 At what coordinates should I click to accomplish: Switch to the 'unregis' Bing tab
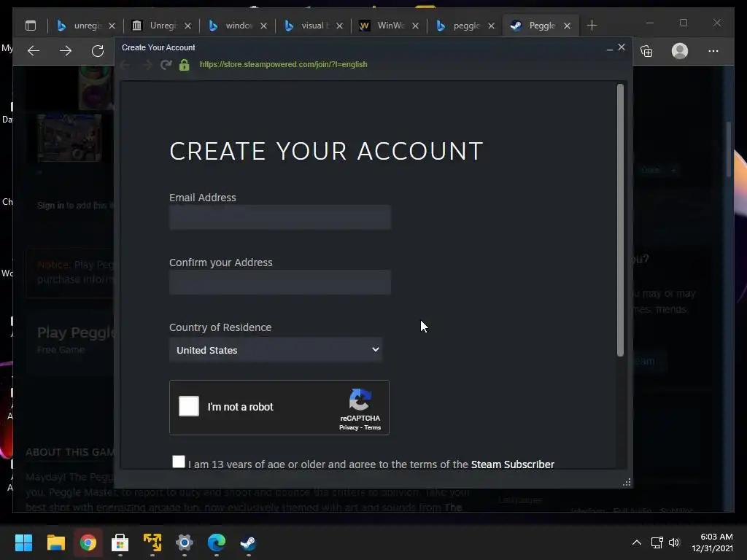click(79, 26)
